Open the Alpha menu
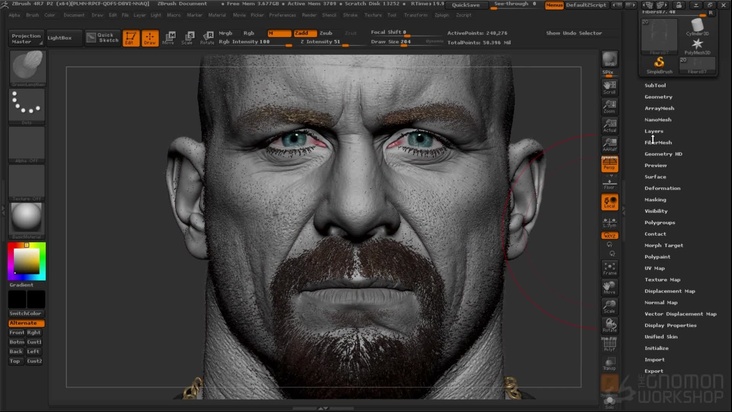This screenshot has height=412, width=732. 14,15
